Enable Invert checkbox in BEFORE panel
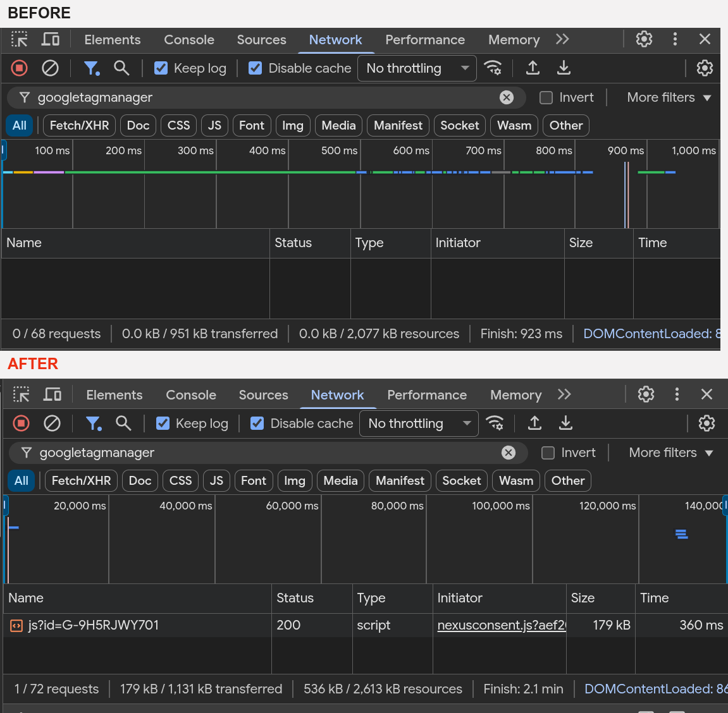This screenshot has width=728, height=713. click(546, 97)
